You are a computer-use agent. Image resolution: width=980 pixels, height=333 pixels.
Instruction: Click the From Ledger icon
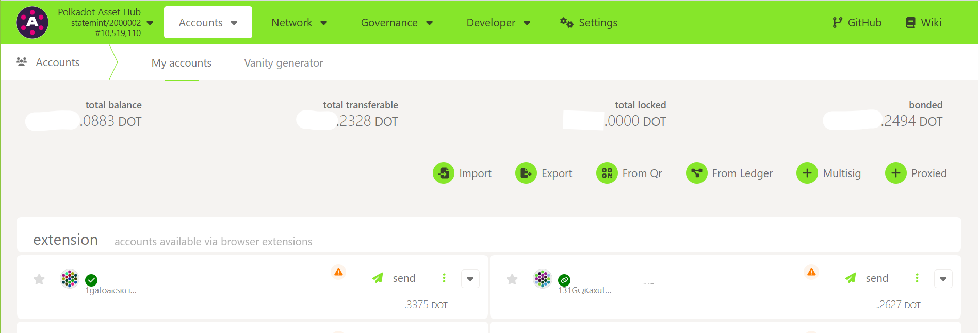tap(696, 173)
